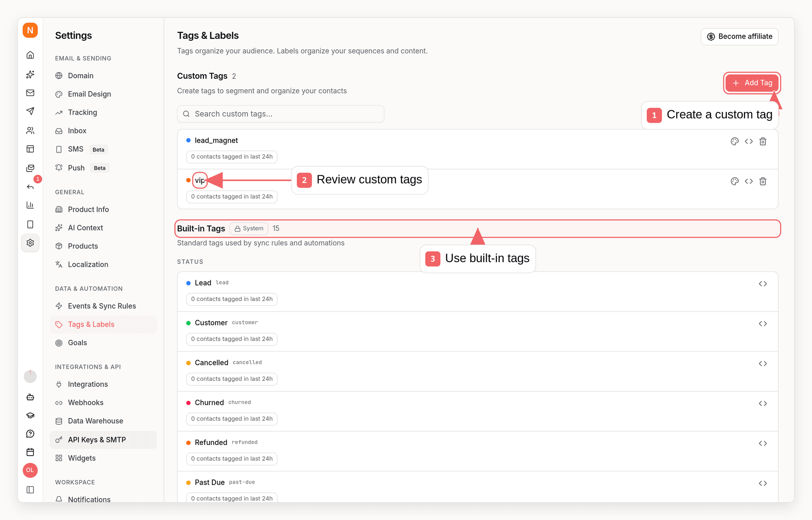
Task: Open the calendar icon in left rail
Action: 30,452
